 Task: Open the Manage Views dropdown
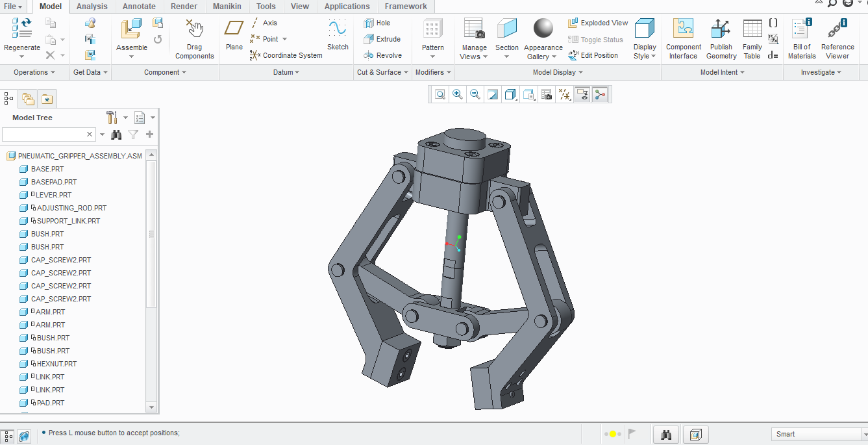pos(474,51)
